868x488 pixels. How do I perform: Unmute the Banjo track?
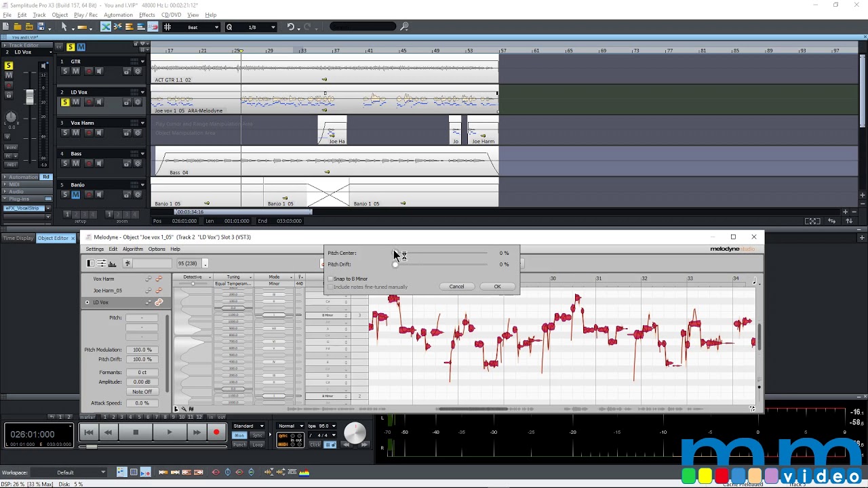pos(75,195)
